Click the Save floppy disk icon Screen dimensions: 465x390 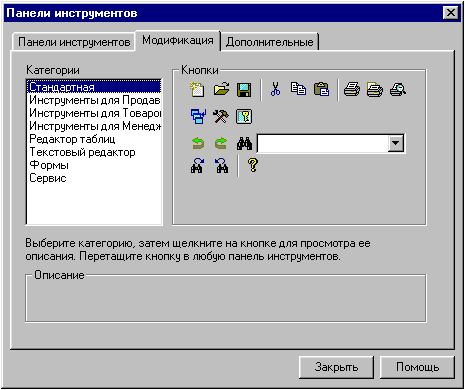click(244, 90)
